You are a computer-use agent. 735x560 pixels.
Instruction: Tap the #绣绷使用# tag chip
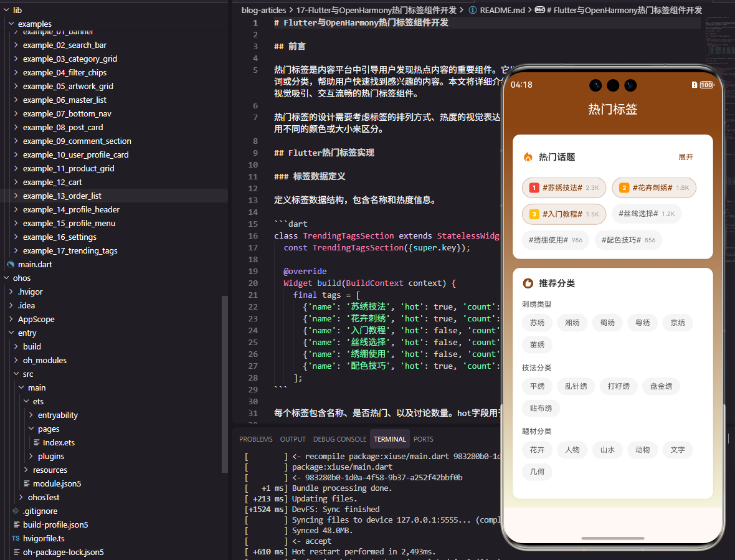[556, 240]
